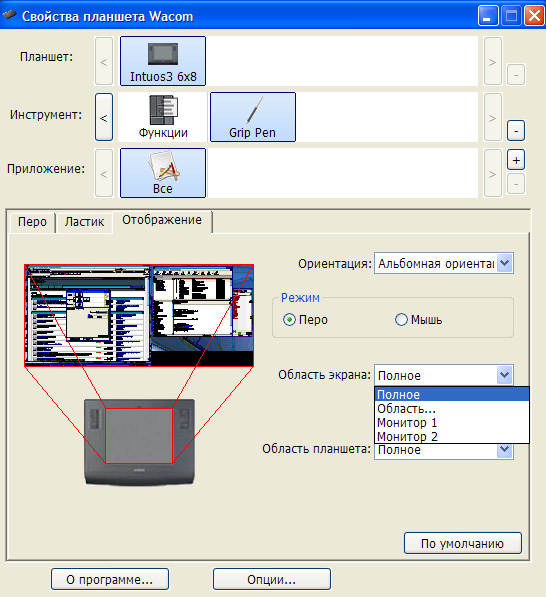Choose Полное in screen area list
This screenshot has height=597, width=546.
tap(452, 394)
